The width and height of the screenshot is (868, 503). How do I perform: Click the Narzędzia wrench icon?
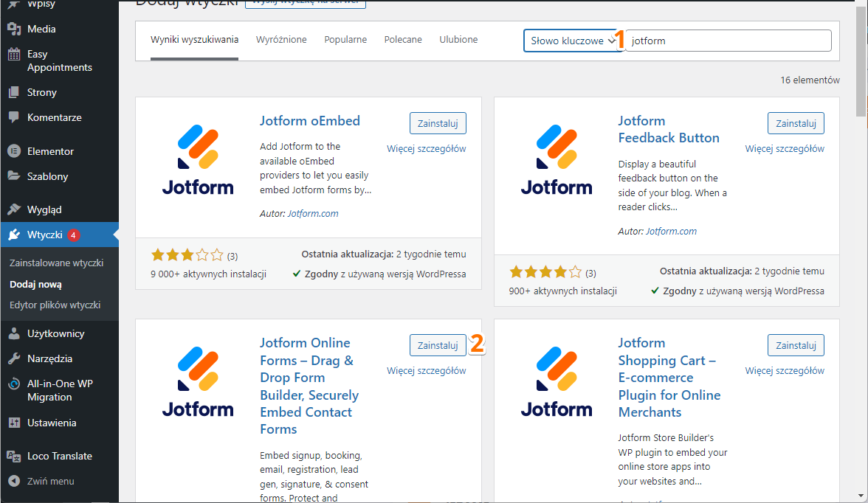point(15,358)
